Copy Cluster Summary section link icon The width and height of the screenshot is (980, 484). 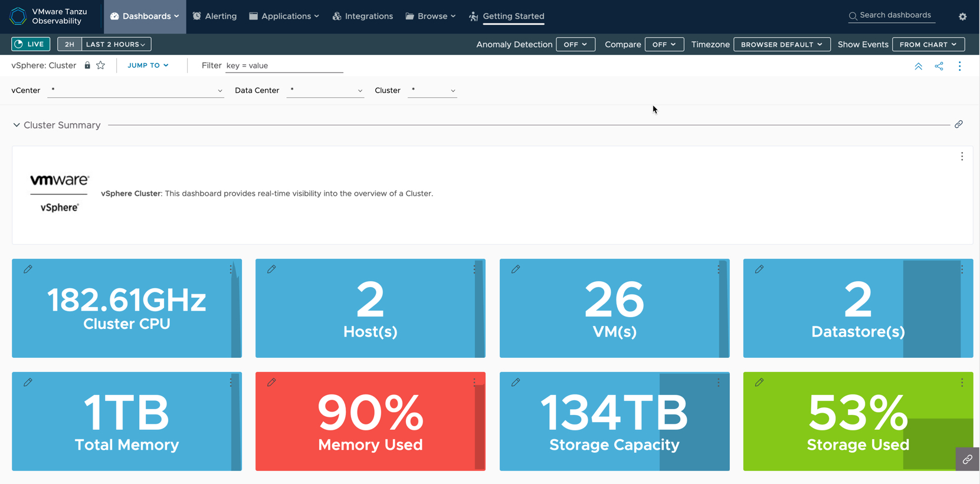(958, 124)
